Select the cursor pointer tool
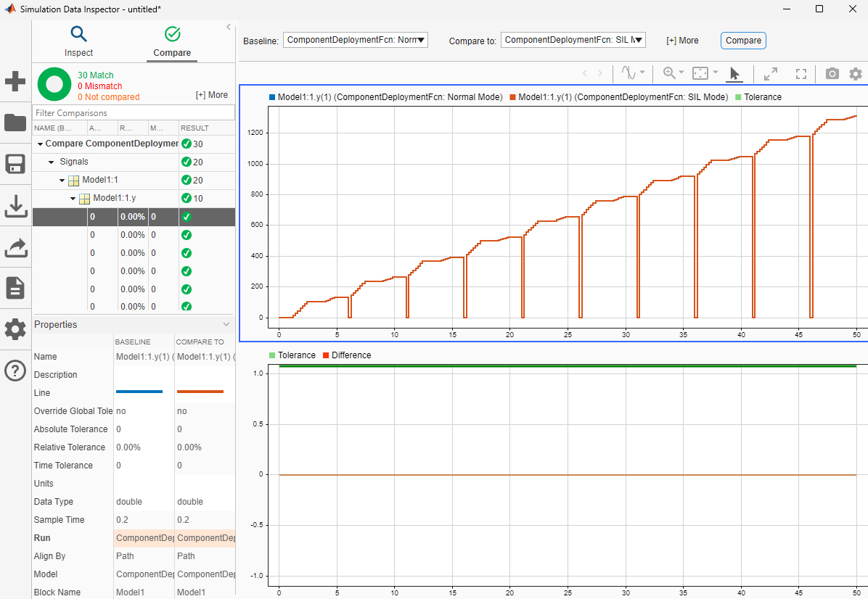The width and height of the screenshot is (868, 599). (734, 73)
